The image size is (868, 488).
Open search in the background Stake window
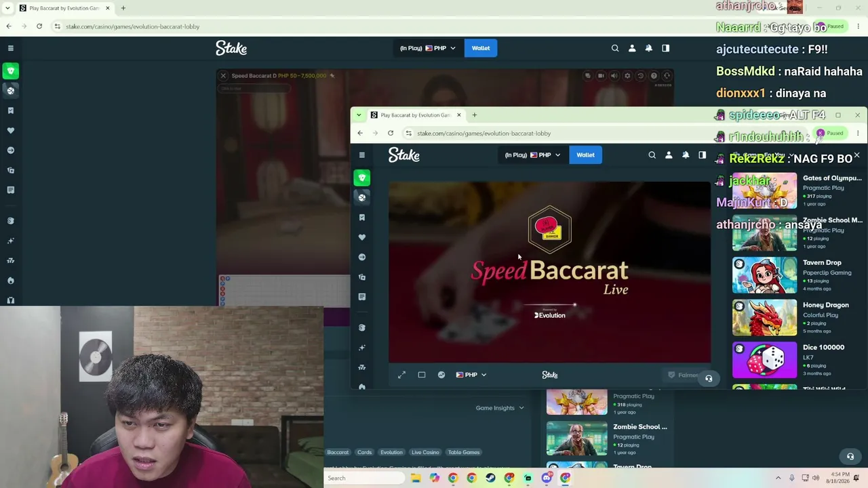615,48
